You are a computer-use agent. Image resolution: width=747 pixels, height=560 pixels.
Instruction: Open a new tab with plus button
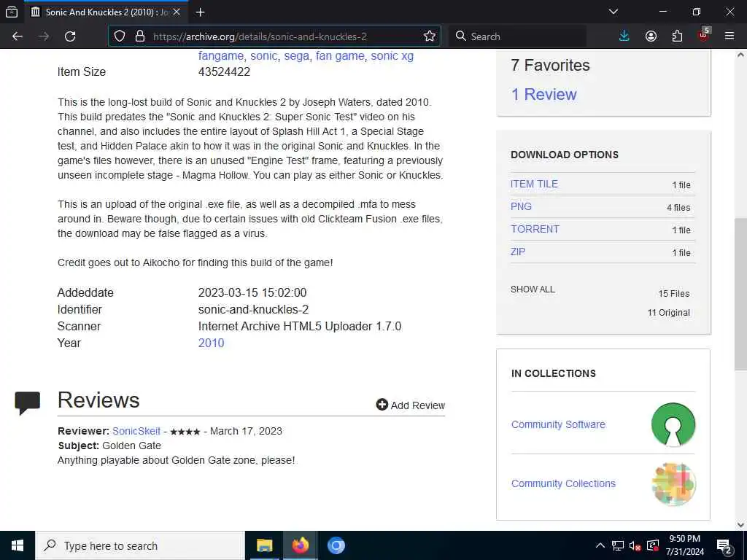tap(200, 12)
